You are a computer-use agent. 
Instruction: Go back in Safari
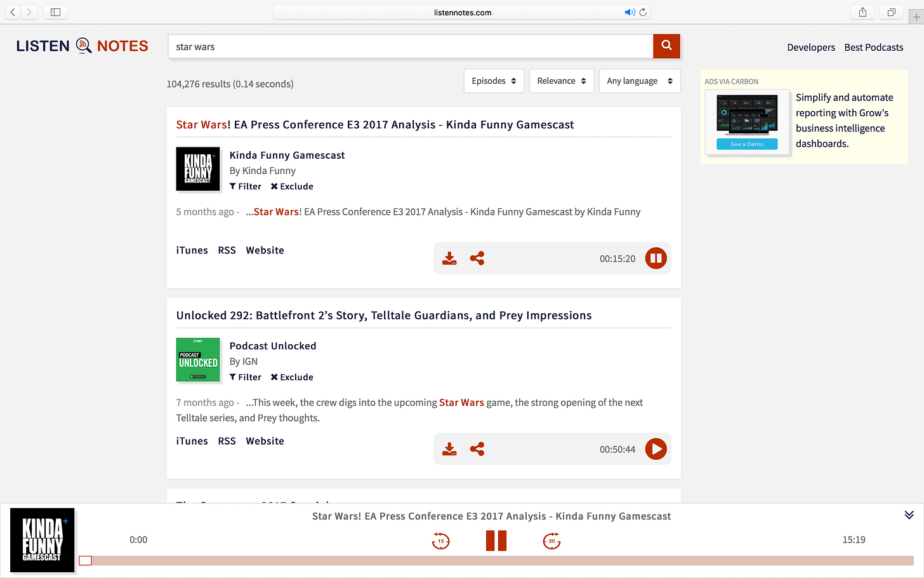pos(13,12)
